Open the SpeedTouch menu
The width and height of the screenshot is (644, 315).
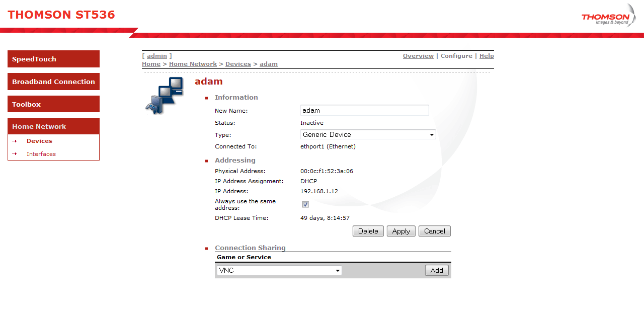pos(53,59)
